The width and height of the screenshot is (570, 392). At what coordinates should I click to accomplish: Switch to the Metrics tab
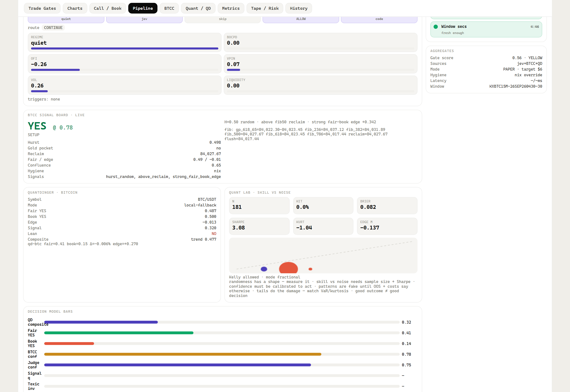pos(231,8)
